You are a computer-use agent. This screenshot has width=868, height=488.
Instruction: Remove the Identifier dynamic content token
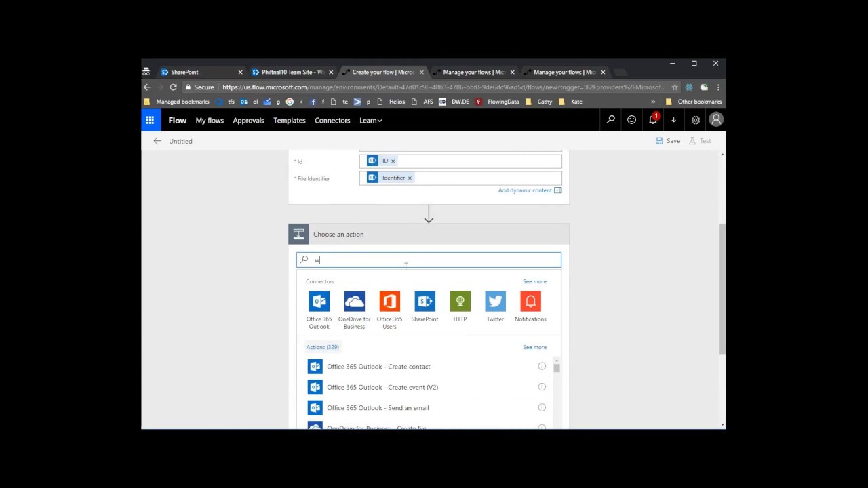(410, 178)
